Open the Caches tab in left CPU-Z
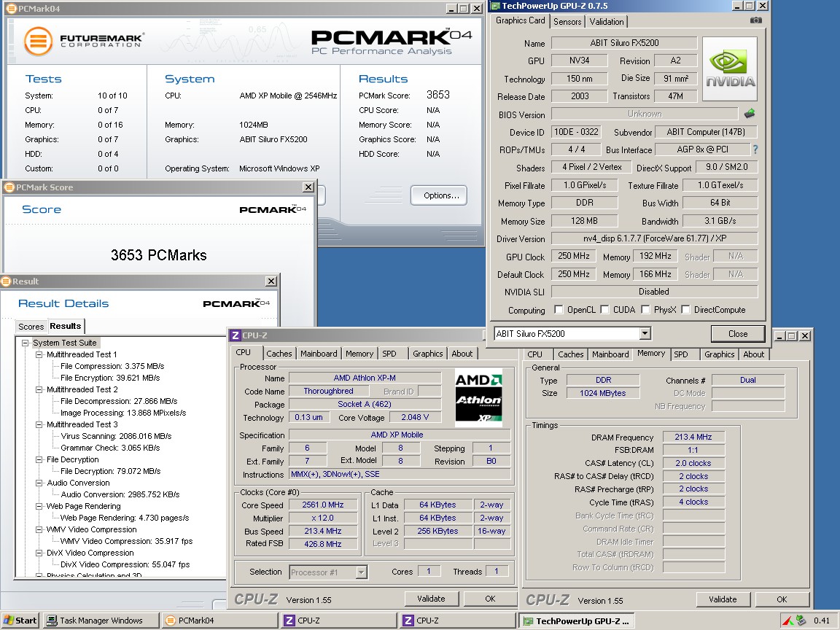Viewport: 840px width, 630px height. point(279,354)
